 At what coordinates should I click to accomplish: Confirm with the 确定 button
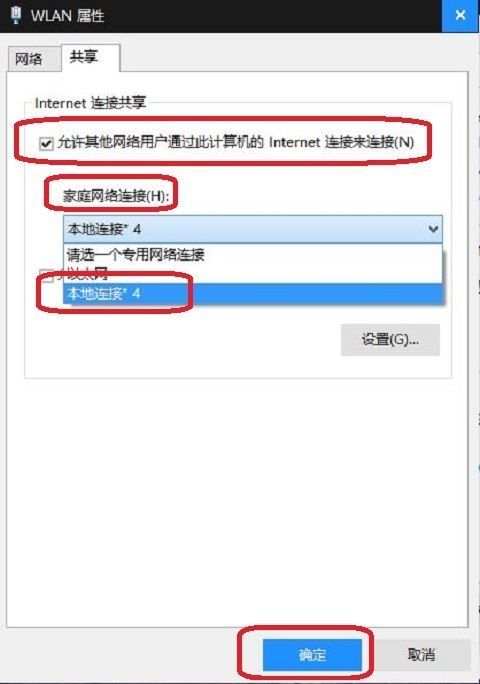pyautogui.click(x=312, y=654)
